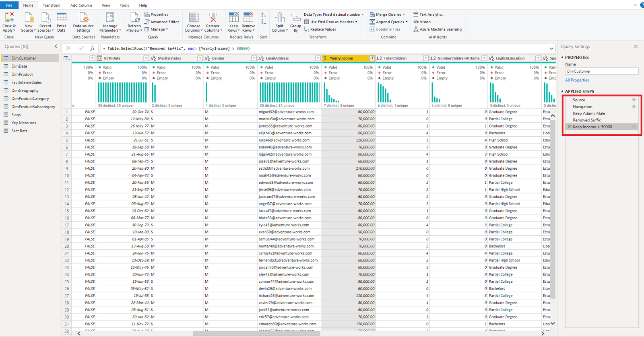Open Recent Sources icon

pyautogui.click(x=45, y=17)
